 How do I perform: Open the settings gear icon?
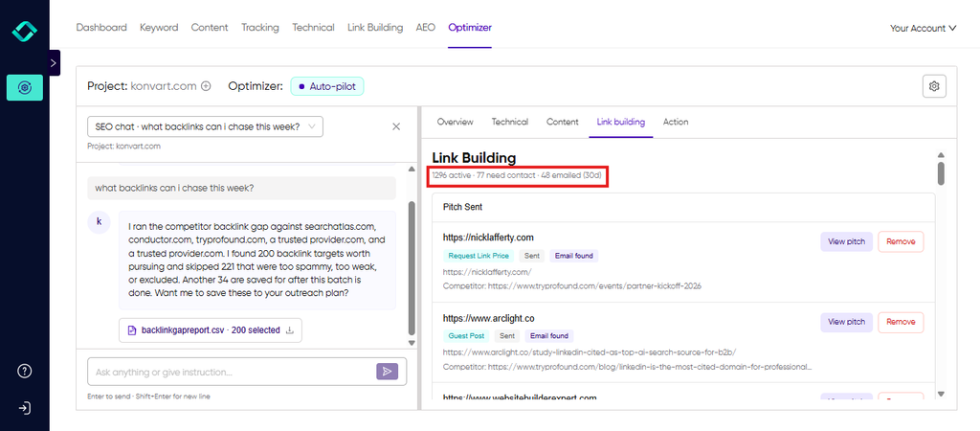934,86
